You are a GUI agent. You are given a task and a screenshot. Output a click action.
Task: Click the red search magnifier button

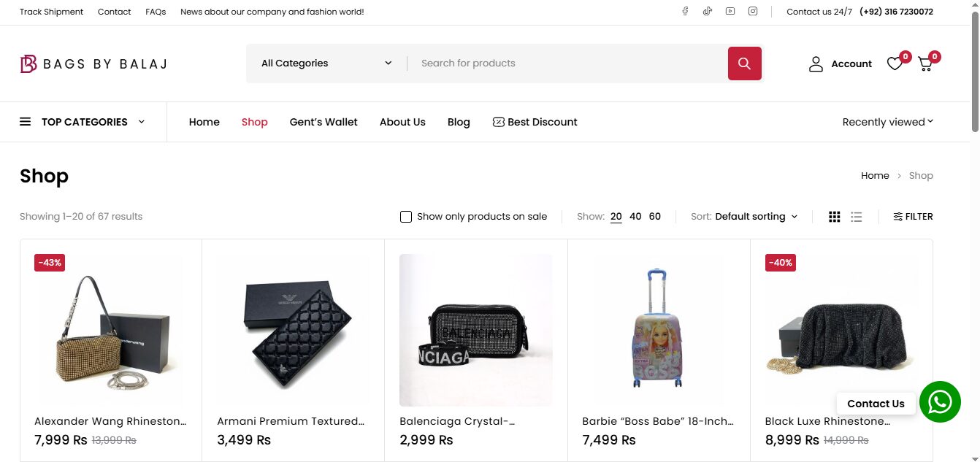point(744,63)
